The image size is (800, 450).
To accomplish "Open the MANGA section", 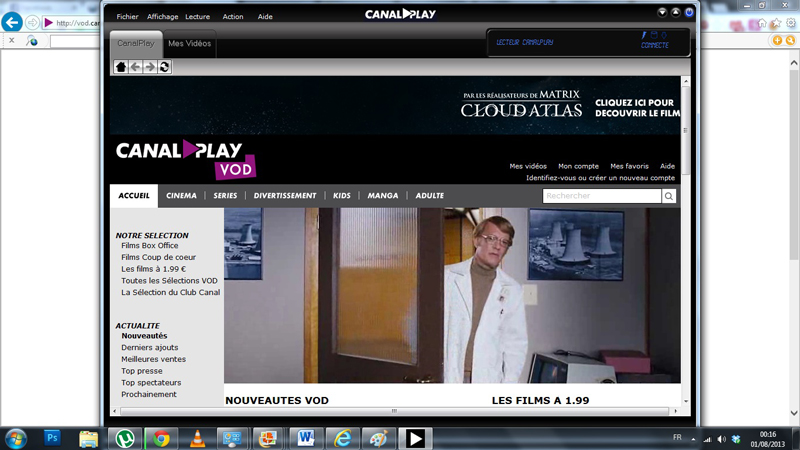I will click(383, 196).
